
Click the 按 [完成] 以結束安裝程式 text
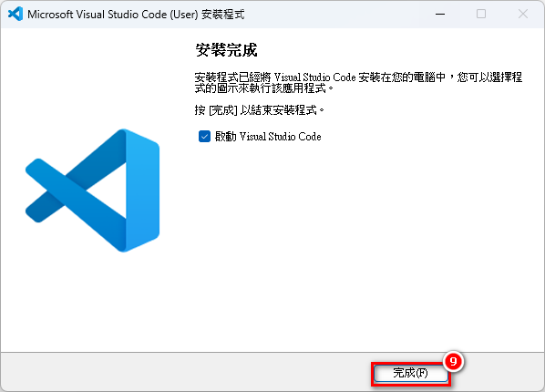(x=260, y=110)
